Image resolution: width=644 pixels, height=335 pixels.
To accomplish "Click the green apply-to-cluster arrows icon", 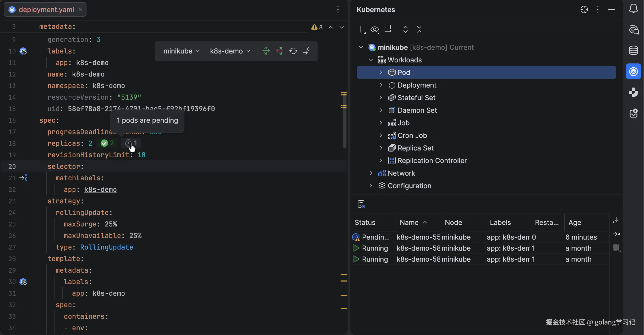I will (x=266, y=51).
